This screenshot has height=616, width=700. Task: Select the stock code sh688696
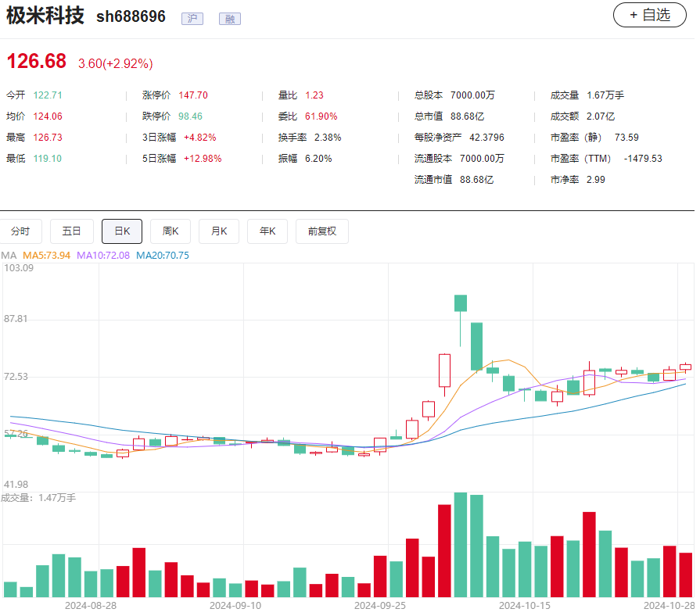[x=131, y=17]
